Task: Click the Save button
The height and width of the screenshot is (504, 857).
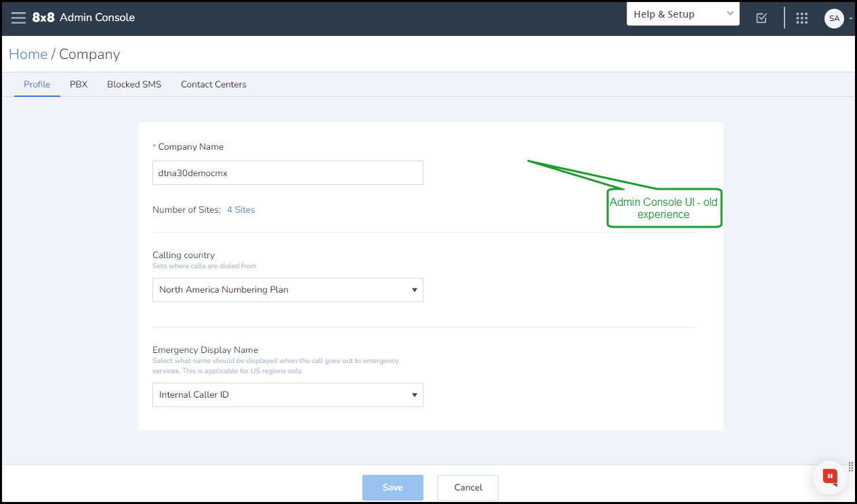Action: point(393,487)
